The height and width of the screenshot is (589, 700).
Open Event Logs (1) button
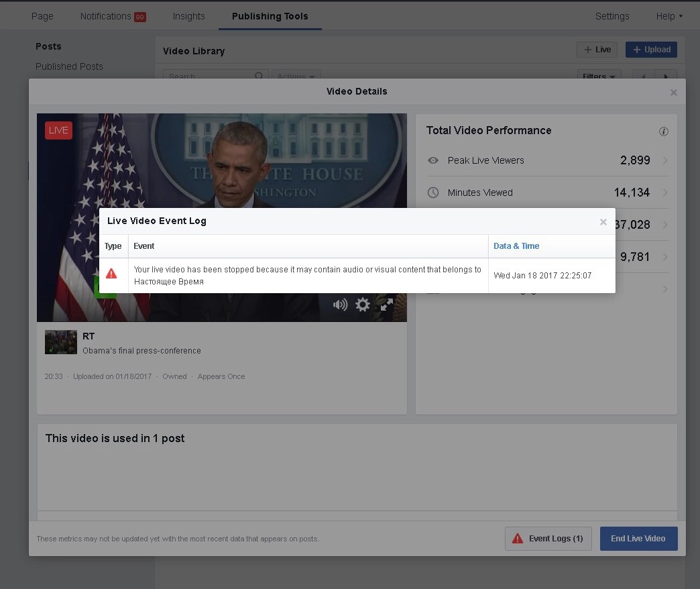click(x=548, y=538)
